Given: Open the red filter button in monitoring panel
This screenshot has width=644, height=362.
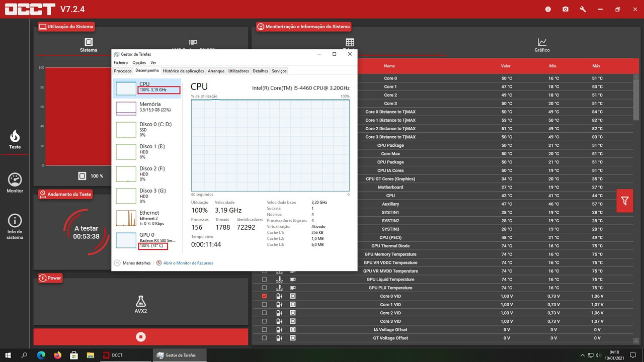Looking at the screenshot, I should (x=625, y=201).
